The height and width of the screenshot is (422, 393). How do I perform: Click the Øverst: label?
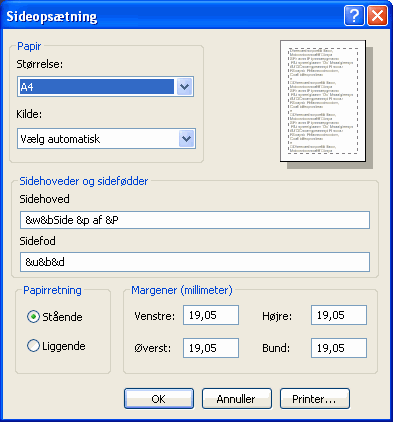point(153,348)
